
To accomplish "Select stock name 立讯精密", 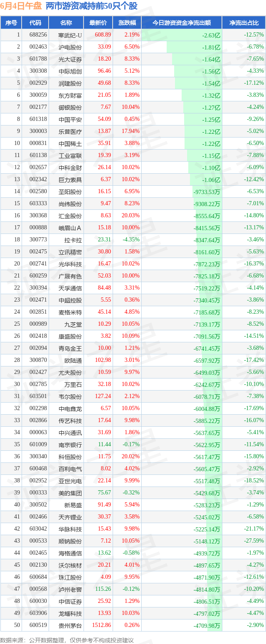I will click(x=70, y=252).
